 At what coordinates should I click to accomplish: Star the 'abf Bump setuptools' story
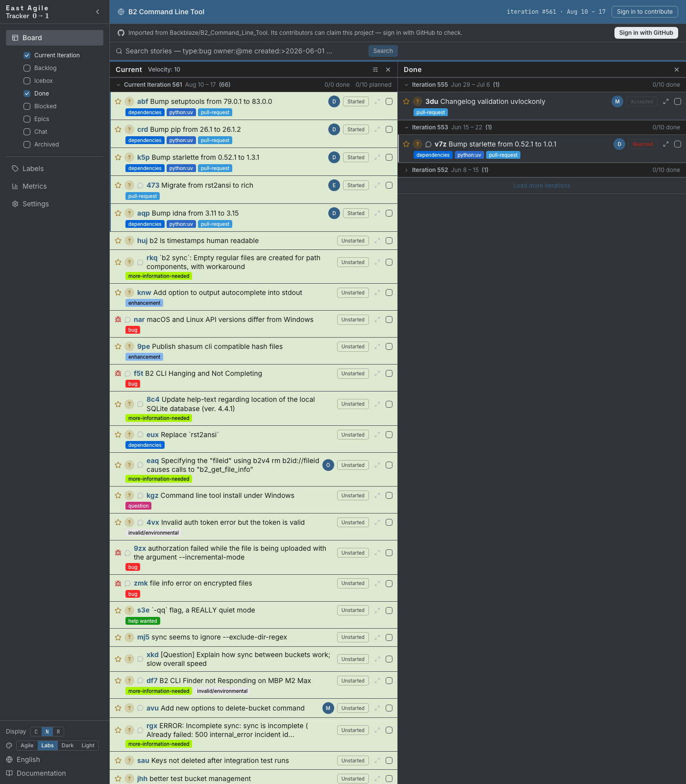pos(118,101)
